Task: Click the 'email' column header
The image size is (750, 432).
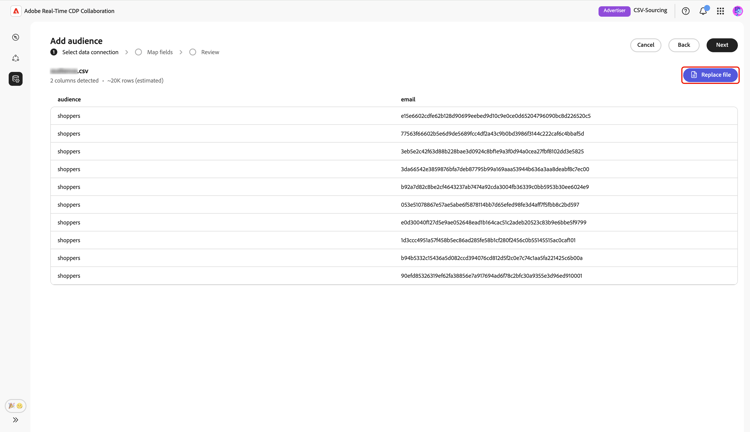Action: (408, 100)
